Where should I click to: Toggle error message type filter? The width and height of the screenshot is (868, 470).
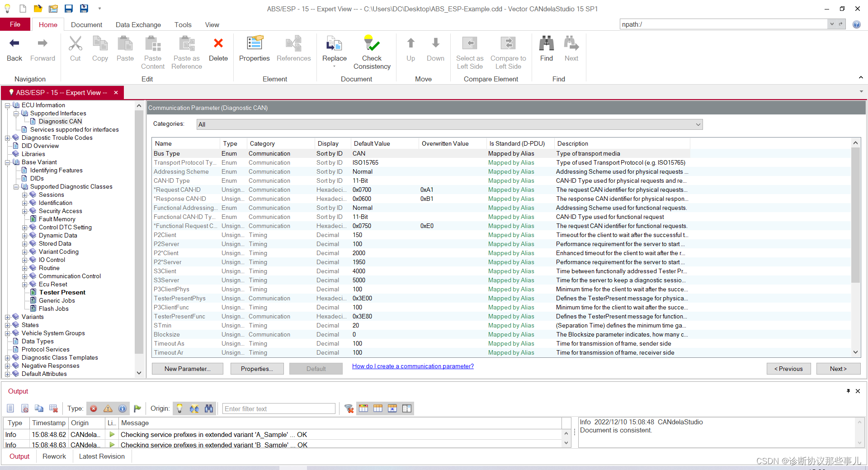(94, 408)
